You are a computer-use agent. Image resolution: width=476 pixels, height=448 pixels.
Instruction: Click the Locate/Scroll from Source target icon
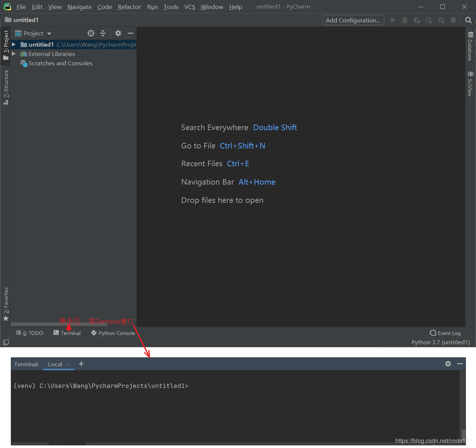point(91,33)
